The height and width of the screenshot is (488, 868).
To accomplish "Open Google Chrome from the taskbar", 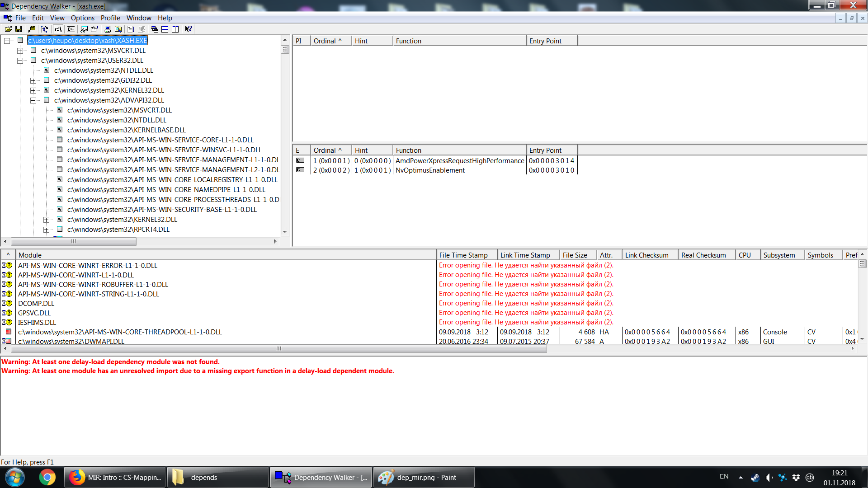I will (47, 477).
